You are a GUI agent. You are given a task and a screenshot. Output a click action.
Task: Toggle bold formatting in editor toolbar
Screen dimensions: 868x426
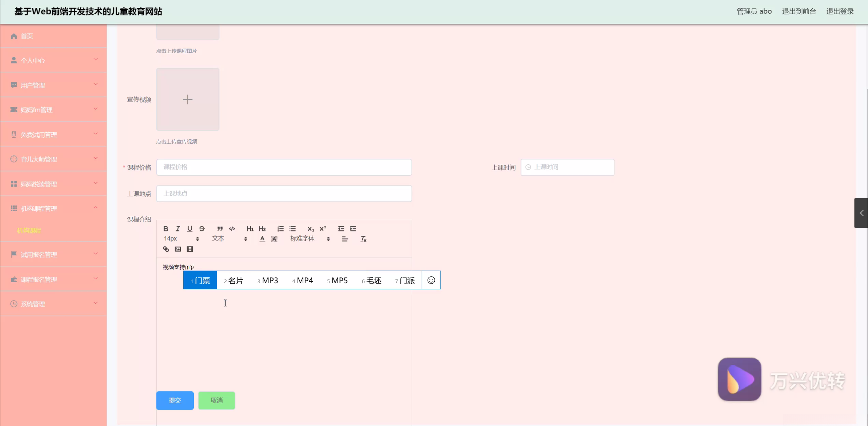(166, 229)
